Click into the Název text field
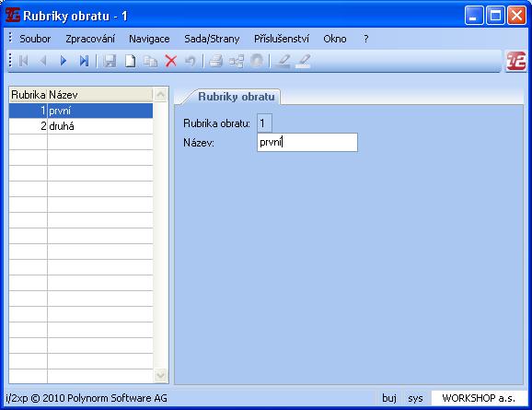This screenshot has width=532, height=410. pyautogui.click(x=307, y=142)
